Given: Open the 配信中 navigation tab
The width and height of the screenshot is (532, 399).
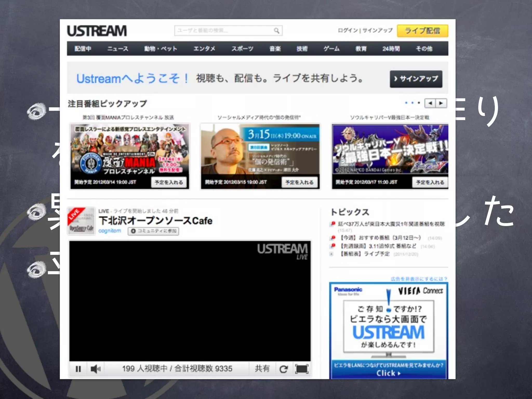Looking at the screenshot, I should pos(83,49).
